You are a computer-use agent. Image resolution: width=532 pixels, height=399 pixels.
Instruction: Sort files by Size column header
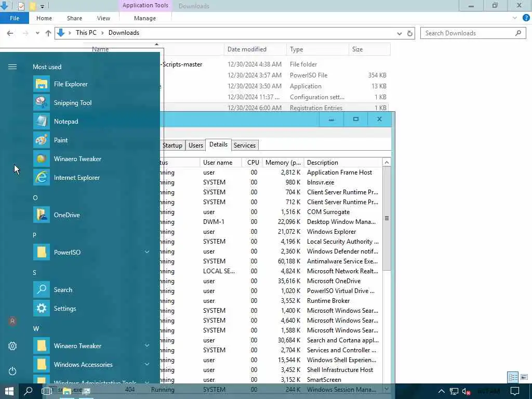[x=369, y=49]
